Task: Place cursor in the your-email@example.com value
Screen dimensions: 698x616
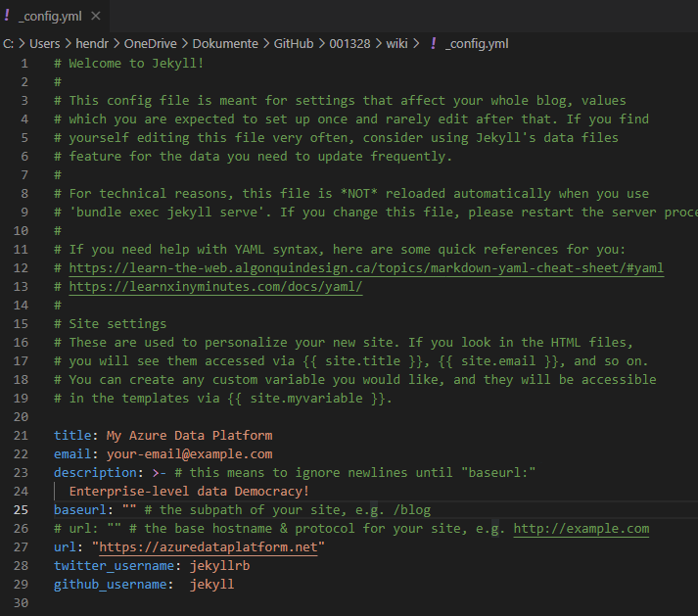Action: click(x=184, y=454)
